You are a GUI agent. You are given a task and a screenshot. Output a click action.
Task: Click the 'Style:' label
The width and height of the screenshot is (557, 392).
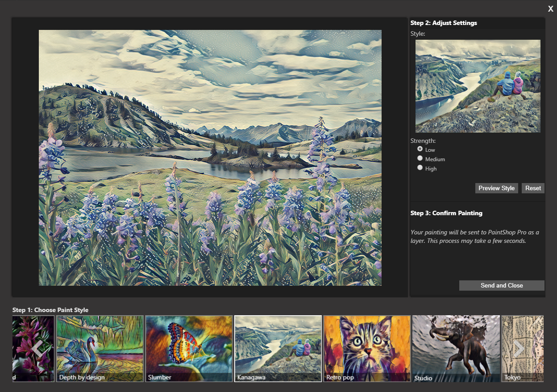418,33
